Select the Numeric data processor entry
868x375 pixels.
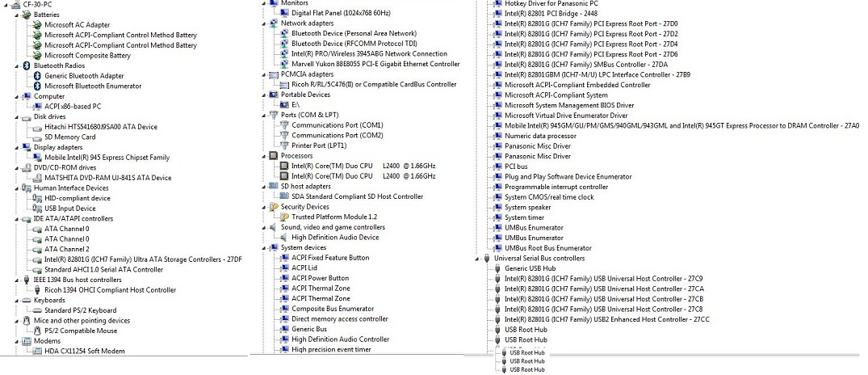540,136
